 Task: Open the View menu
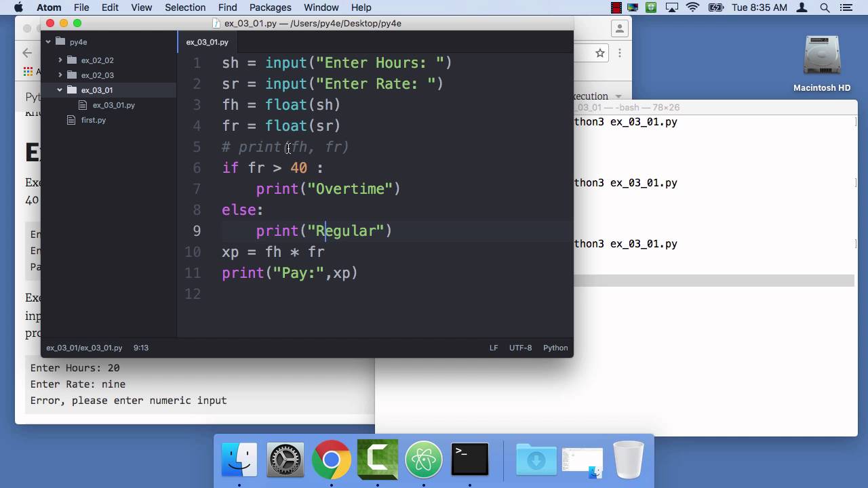click(141, 7)
